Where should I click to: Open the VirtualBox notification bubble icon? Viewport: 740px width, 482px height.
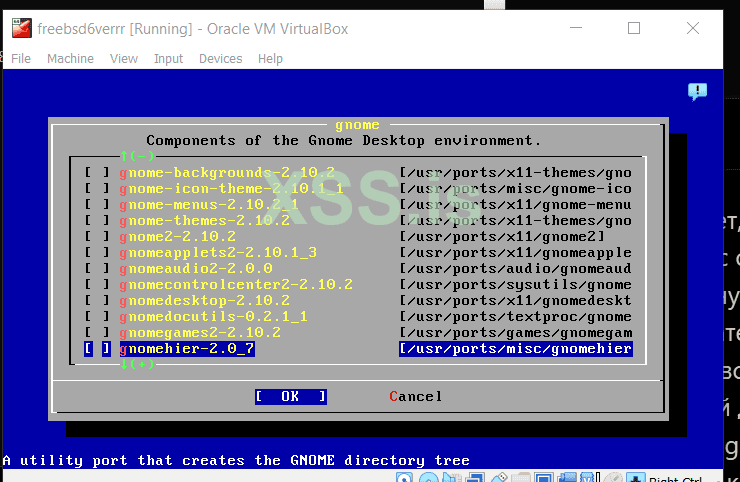tap(697, 92)
